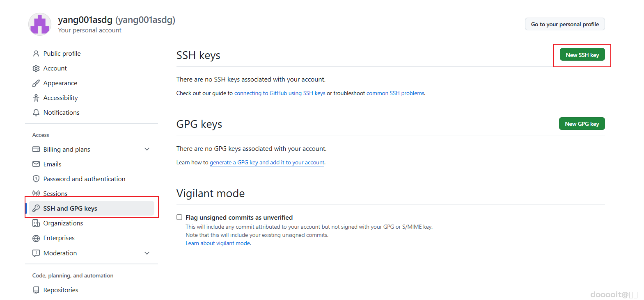Click the Appearance paintbrush icon
Viewport: 644px width, 300px height.
click(36, 83)
